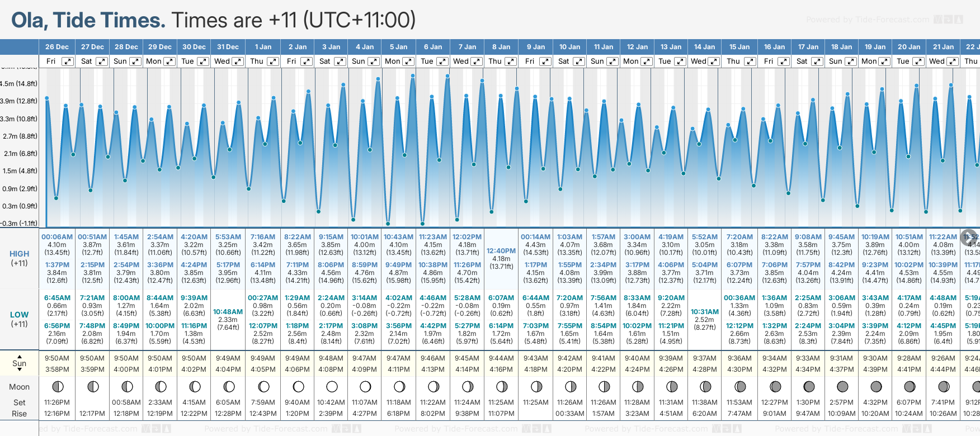Viewport: 980px width, 436px height.
Task: Select the 15 Jan date header
Action: (x=739, y=47)
